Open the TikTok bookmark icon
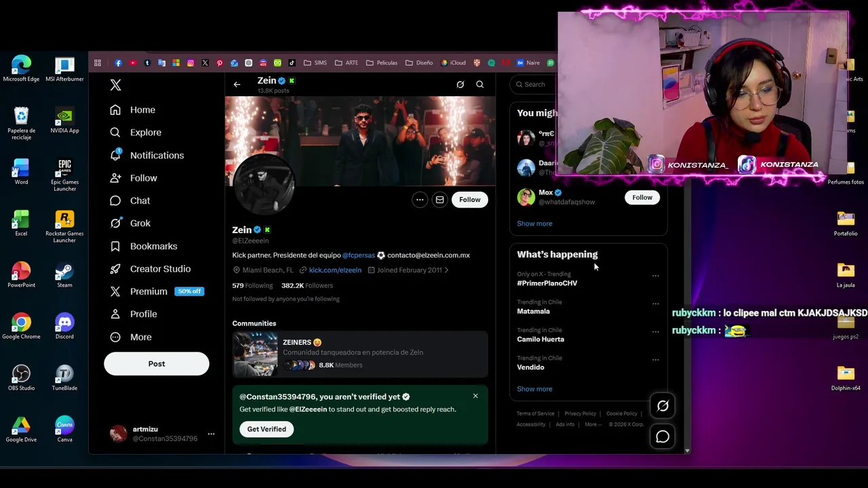Viewport: 868px width, 488px height. (x=292, y=63)
